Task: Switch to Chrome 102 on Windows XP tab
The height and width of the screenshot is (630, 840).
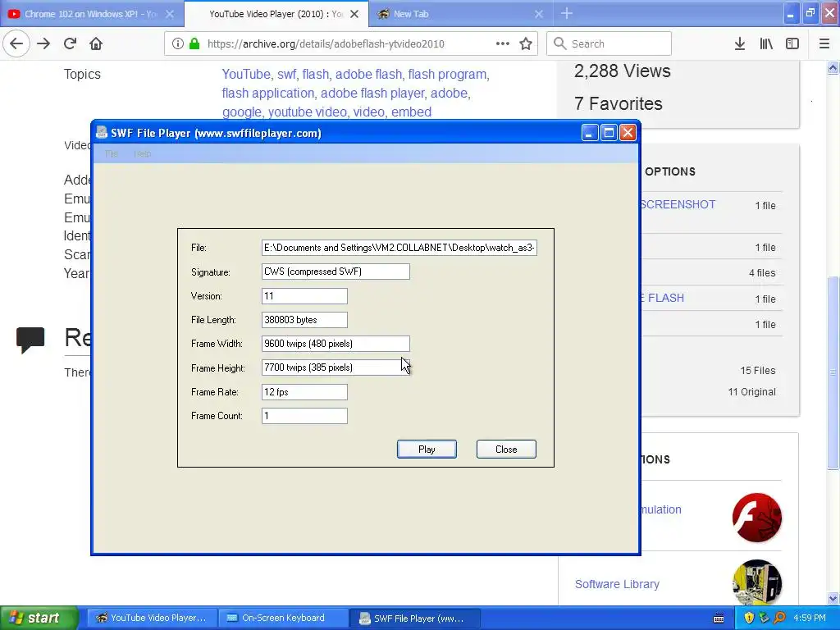Action: (x=91, y=14)
